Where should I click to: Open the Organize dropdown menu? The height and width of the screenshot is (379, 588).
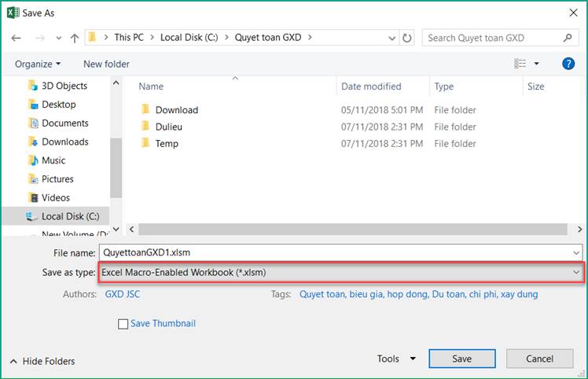38,64
